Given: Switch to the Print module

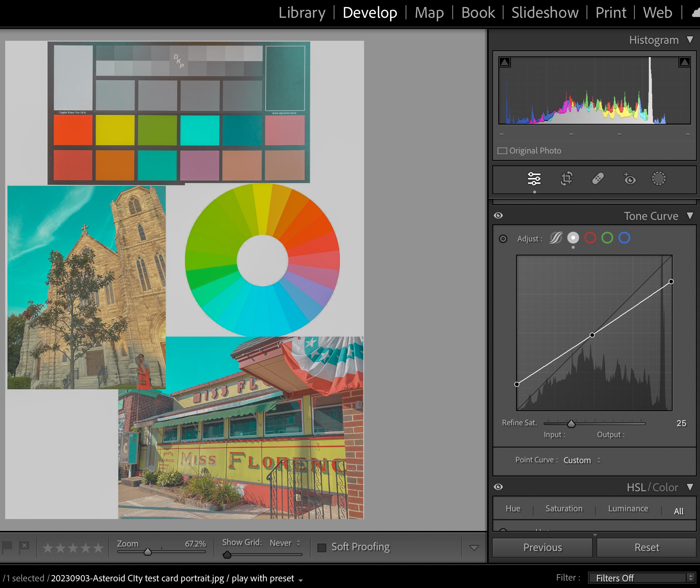Looking at the screenshot, I should pos(611,13).
